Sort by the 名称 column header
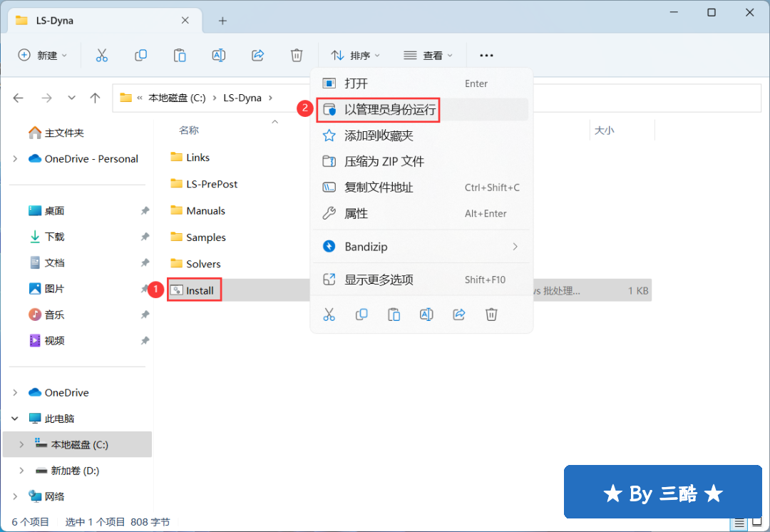Screen dimensions: 770x532 pyautogui.click(x=189, y=131)
